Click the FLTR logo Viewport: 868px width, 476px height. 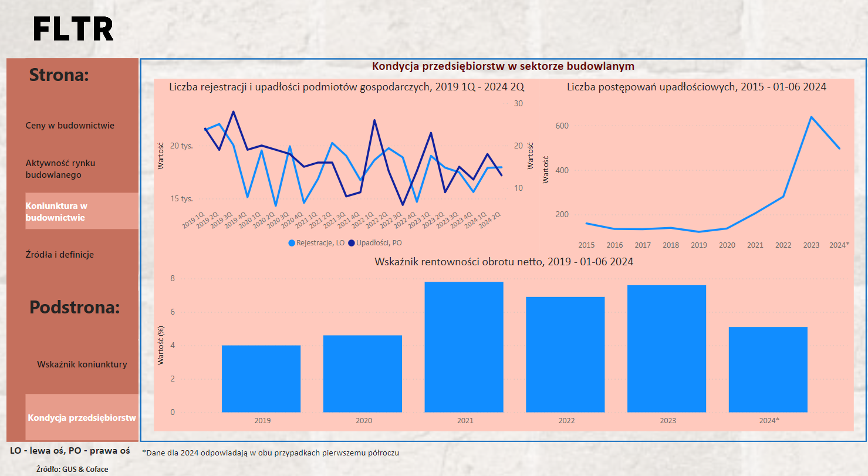pos(73,29)
